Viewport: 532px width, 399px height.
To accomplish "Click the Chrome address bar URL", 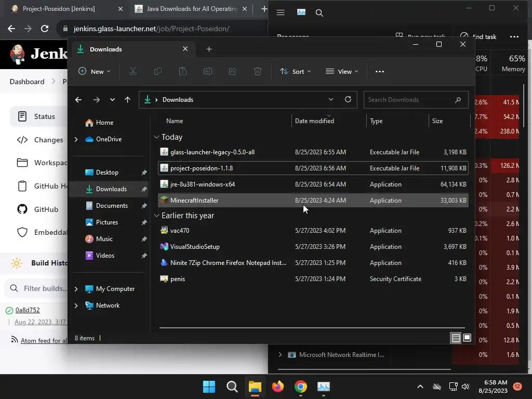I will tap(151, 29).
